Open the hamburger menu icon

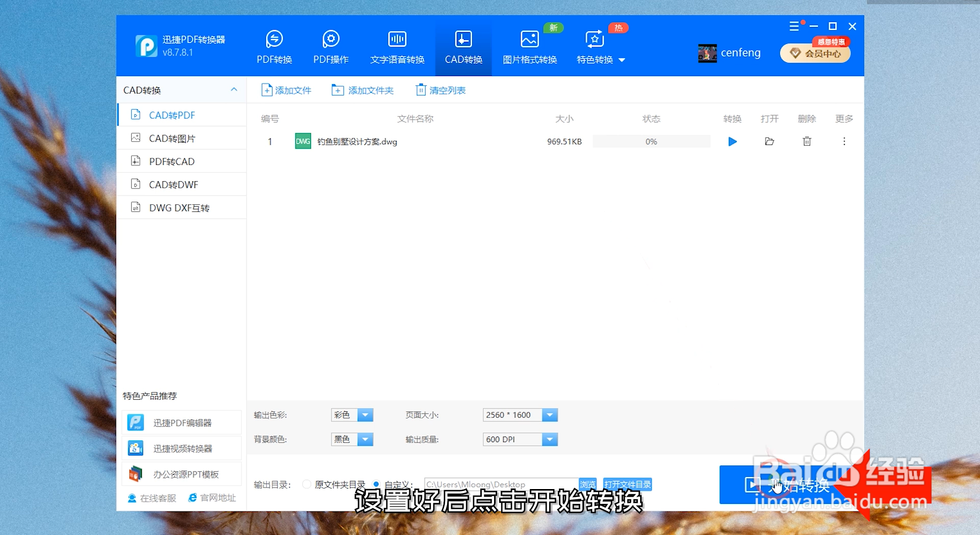point(794,26)
